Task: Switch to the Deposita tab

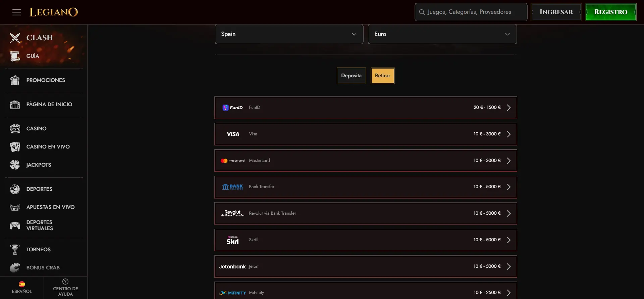Action: 351,76
